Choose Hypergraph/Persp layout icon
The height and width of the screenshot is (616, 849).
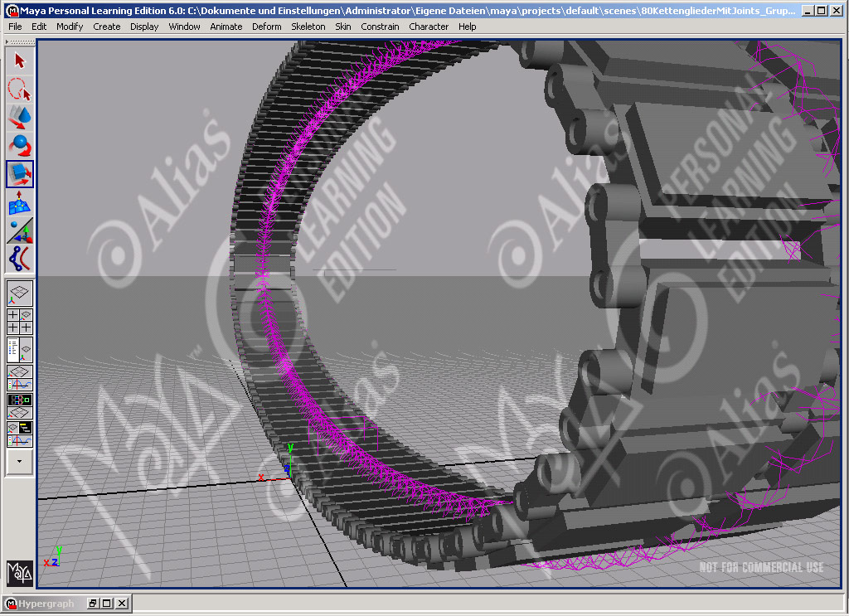coord(20,406)
